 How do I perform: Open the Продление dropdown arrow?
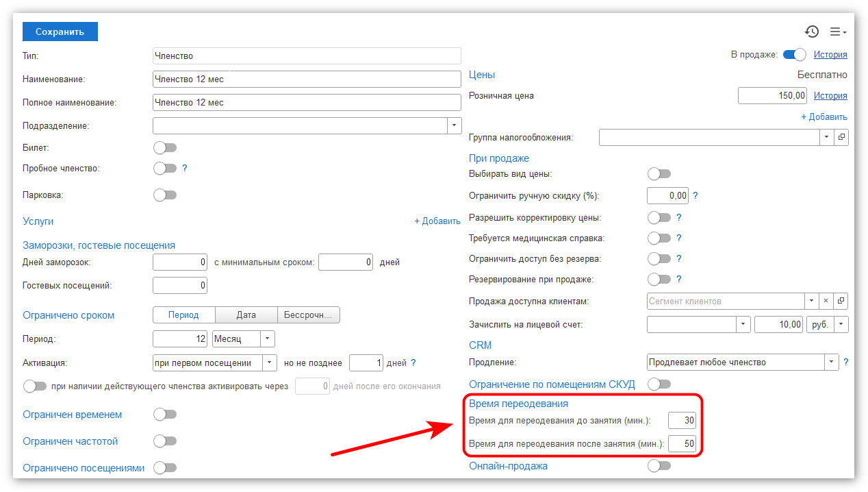tap(832, 362)
